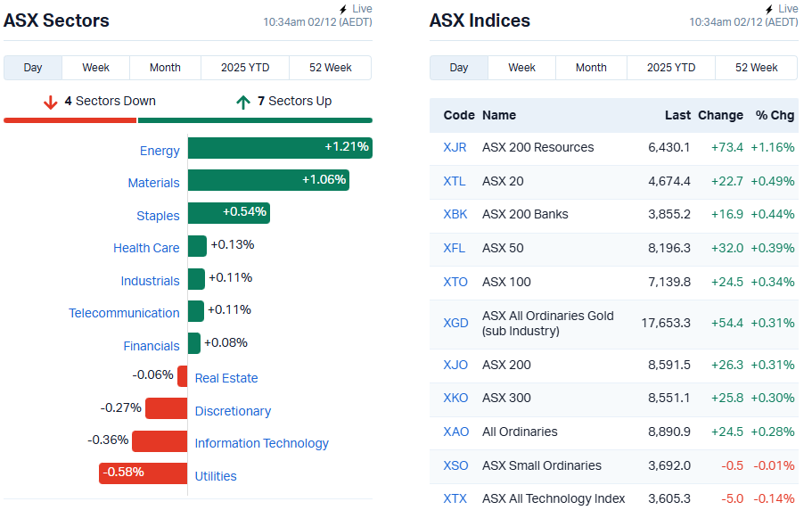Open the Utilities sector link
This screenshot has width=812, height=510.
pyautogui.click(x=216, y=476)
